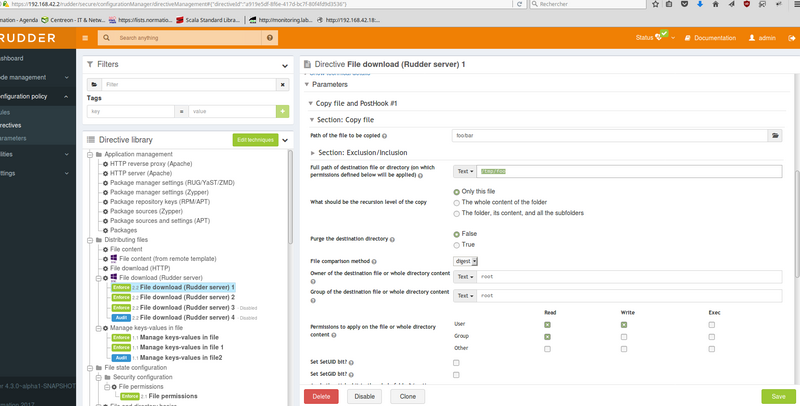800x406 pixels.
Task: Clear the filter with the X icon
Action: (283, 85)
